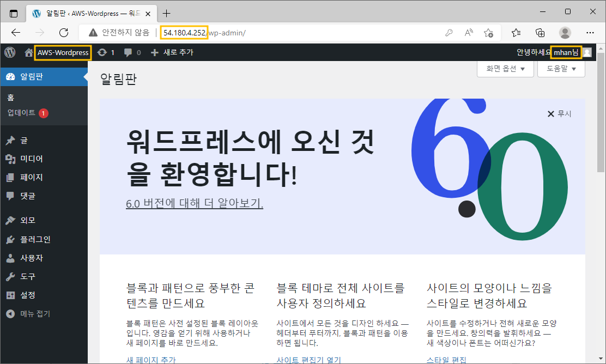Screen dimensions: 606x364
Task: Click the 사용자 person icon
Action: 10,258
